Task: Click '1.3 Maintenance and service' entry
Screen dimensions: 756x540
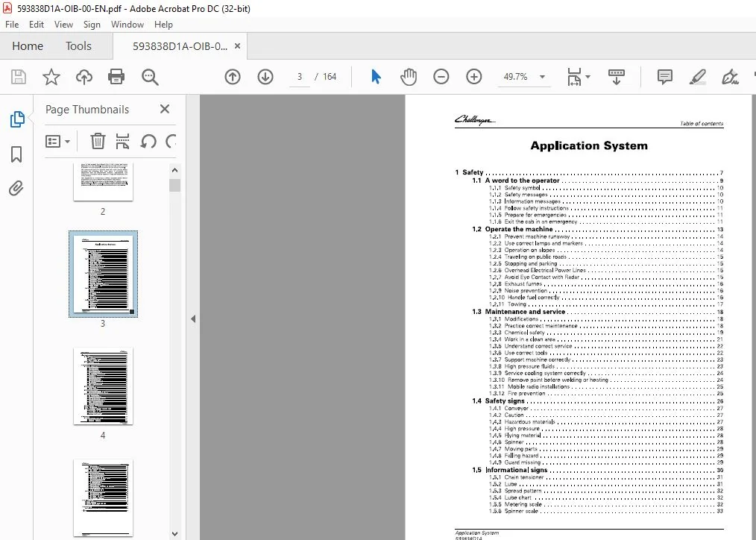Action: click(x=597, y=312)
